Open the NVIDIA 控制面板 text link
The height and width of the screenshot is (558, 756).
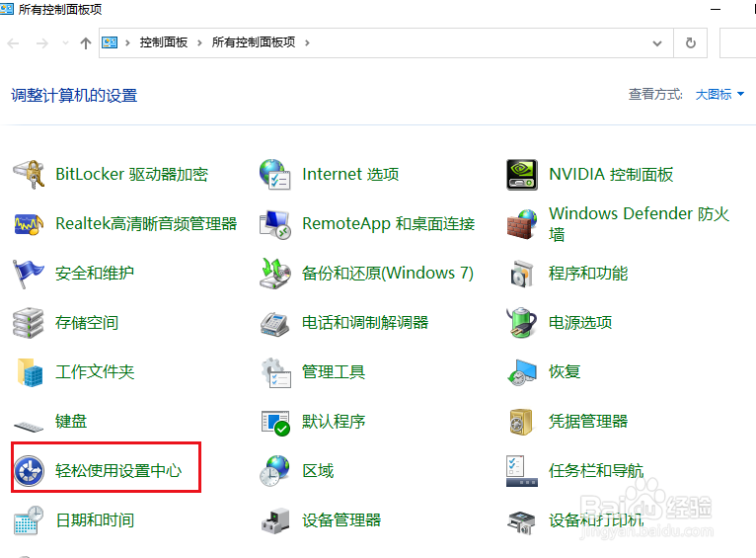tap(611, 174)
